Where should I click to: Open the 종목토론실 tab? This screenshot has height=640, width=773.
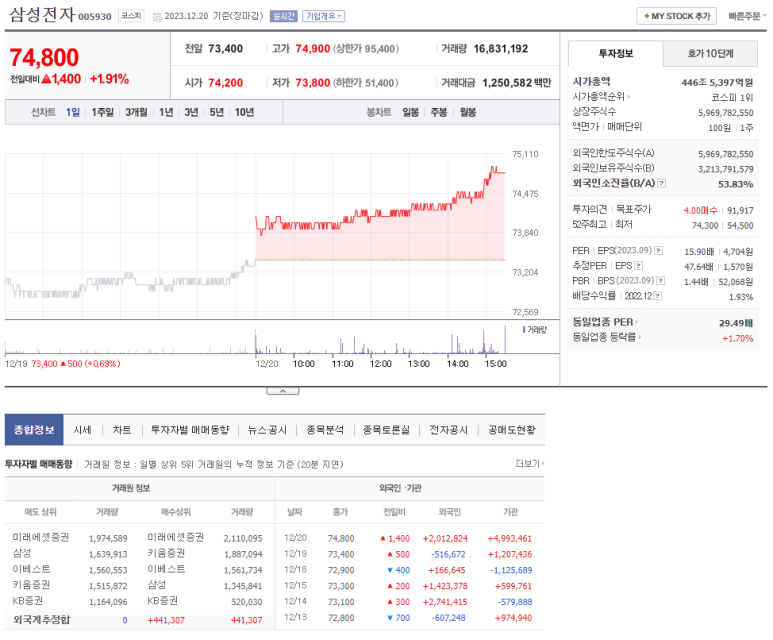(x=386, y=430)
